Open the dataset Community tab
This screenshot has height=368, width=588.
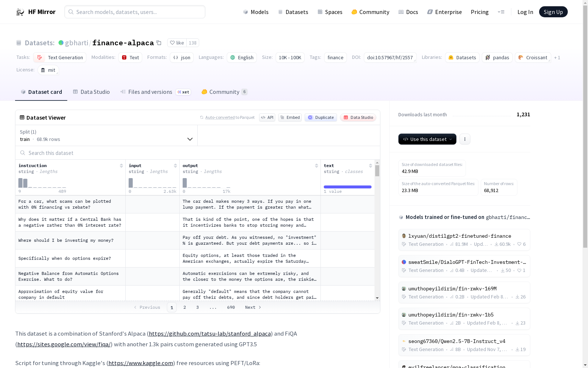(224, 92)
